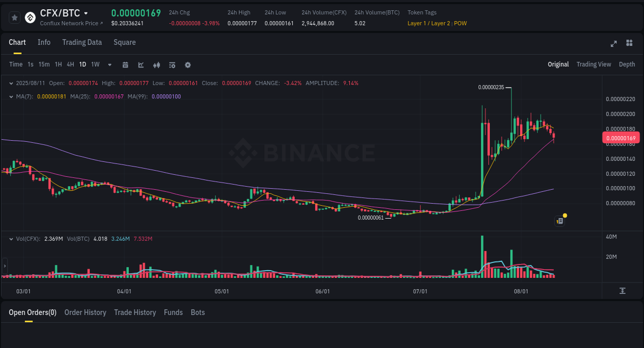Select the Time line view
The width and height of the screenshot is (644, 348).
coord(16,64)
